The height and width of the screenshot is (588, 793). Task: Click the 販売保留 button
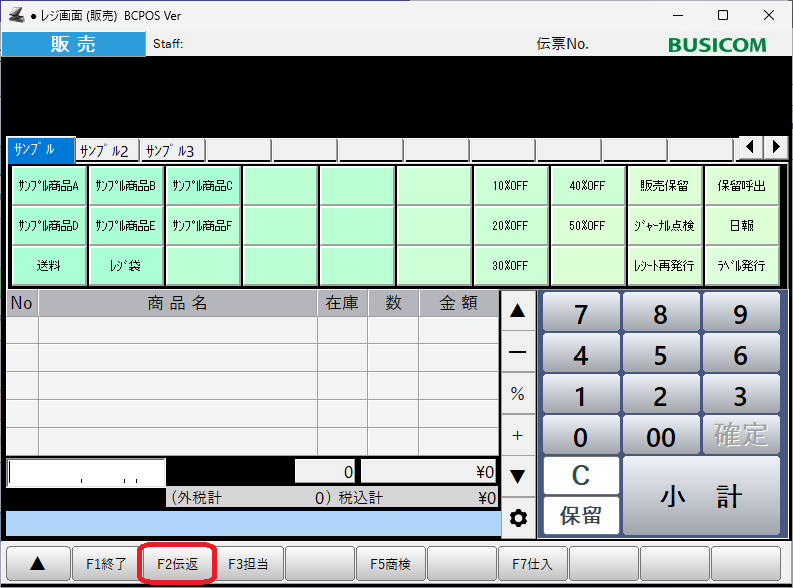[664, 186]
